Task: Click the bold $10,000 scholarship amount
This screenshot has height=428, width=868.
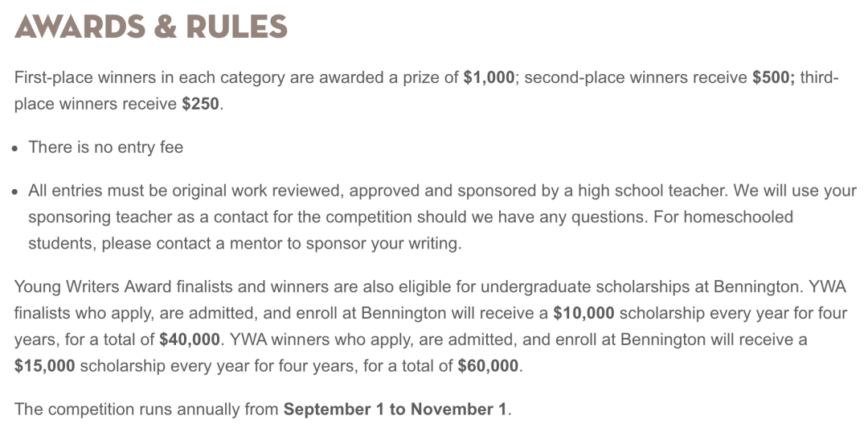Action: coord(585,313)
